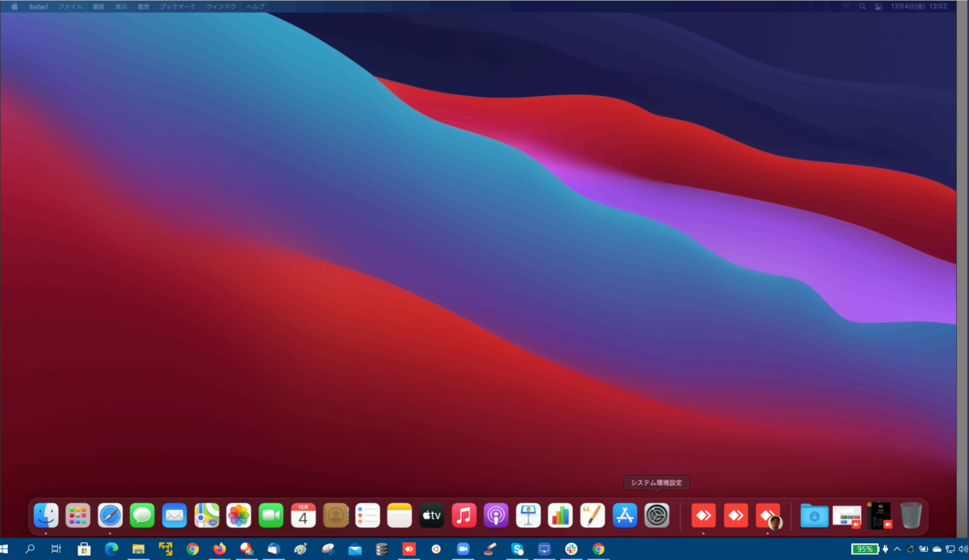Image resolution: width=969 pixels, height=560 pixels.
Task: Open the ブックマーク menu
Action: point(178,6)
